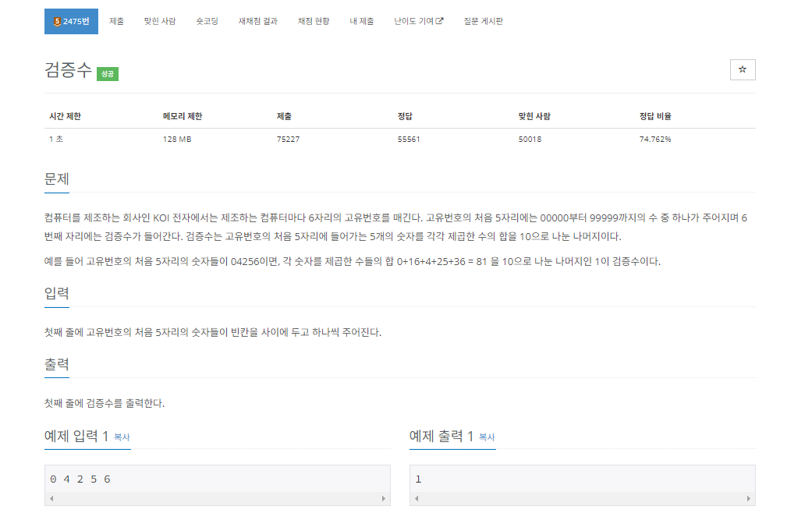This screenshot has width=812, height=520.
Task: Click the 맞힌 사람 column header in table
Action: click(x=534, y=116)
